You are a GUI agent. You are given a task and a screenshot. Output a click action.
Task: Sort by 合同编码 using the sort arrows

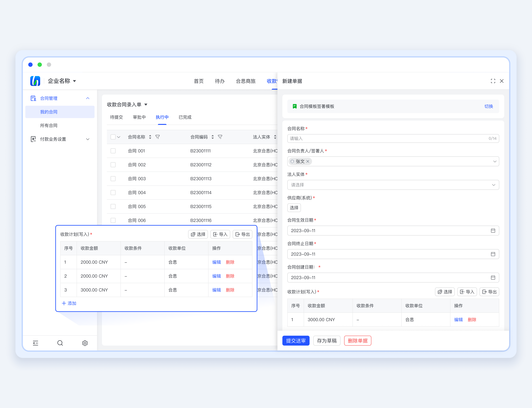point(213,137)
